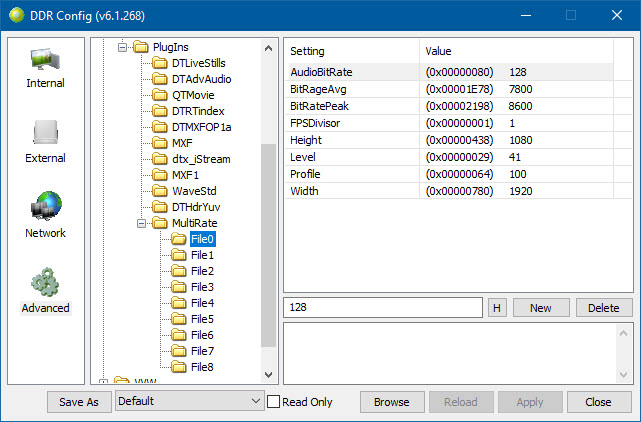The width and height of the screenshot is (641, 422).
Task: Open the Internal drives section
Action: 45,68
